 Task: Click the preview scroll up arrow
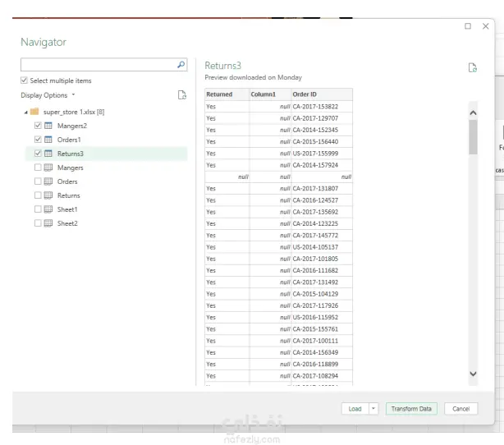coord(473,112)
